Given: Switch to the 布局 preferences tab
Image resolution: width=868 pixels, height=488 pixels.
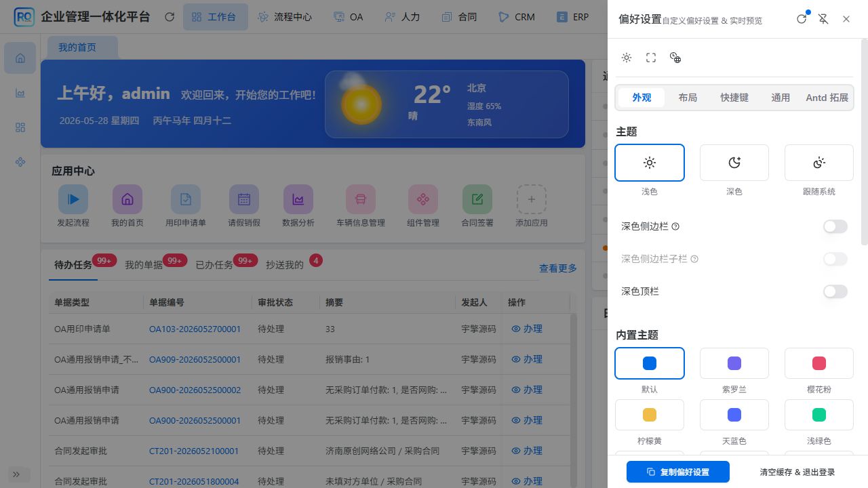Looking at the screenshot, I should [688, 98].
